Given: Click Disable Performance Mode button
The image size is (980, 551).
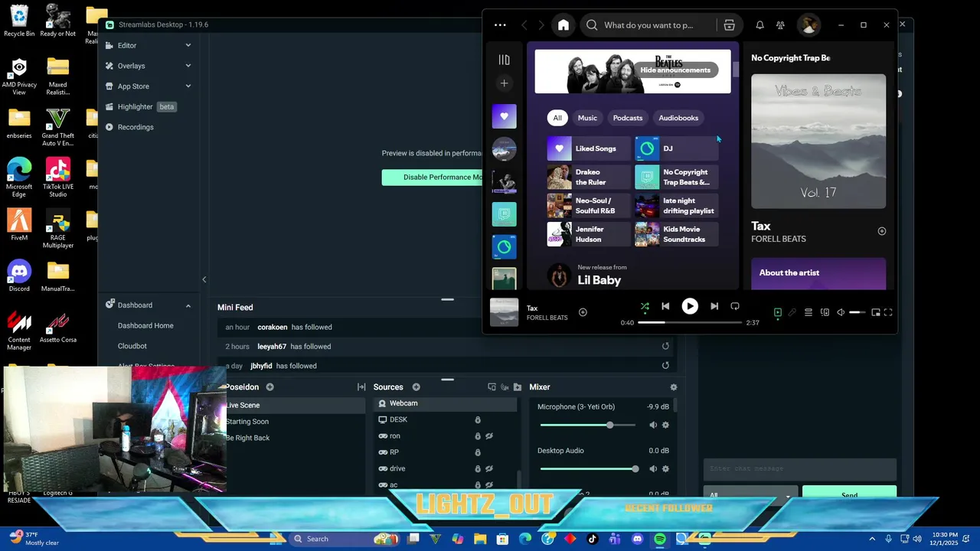Looking at the screenshot, I should pos(433,177).
